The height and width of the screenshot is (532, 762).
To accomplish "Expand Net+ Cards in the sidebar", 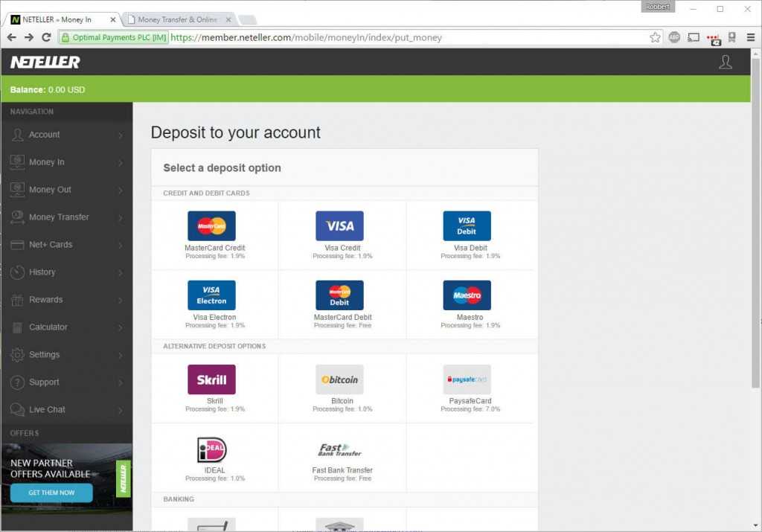I will pyautogui.click(x=66, y=245).
